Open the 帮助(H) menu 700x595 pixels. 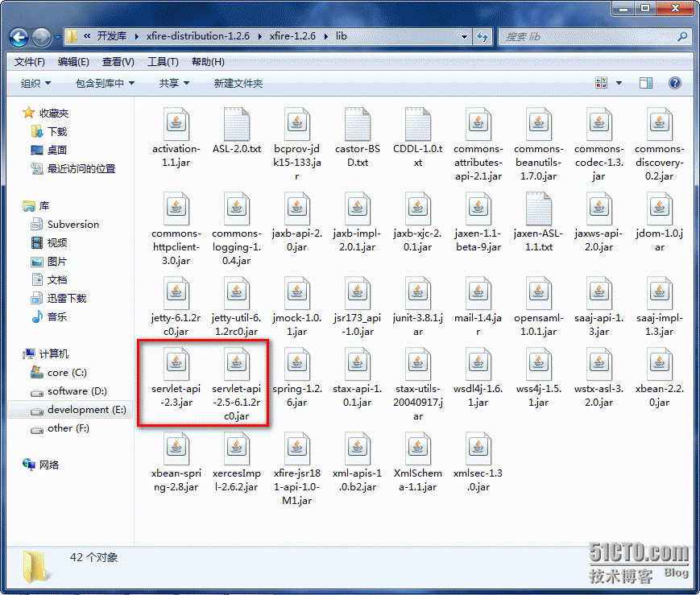[x=208, y=62]
